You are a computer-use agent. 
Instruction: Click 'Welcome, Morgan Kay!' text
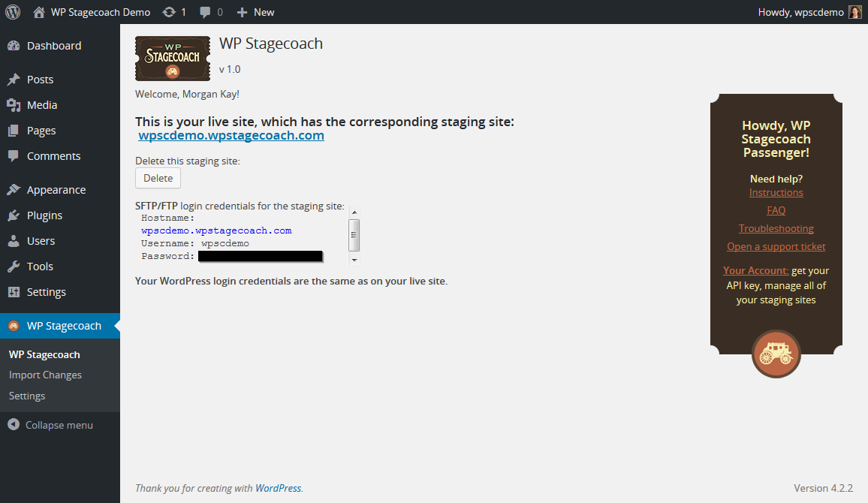(187, 94)
